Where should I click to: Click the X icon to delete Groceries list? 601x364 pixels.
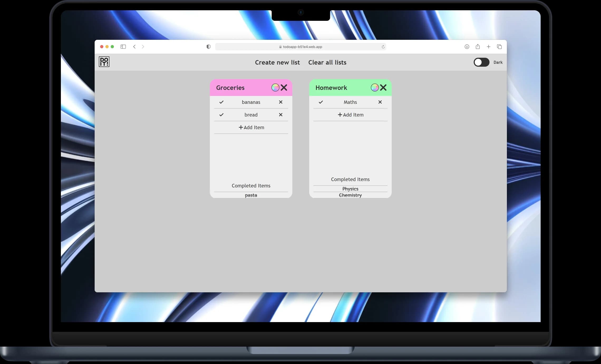[x=284, y=87]
